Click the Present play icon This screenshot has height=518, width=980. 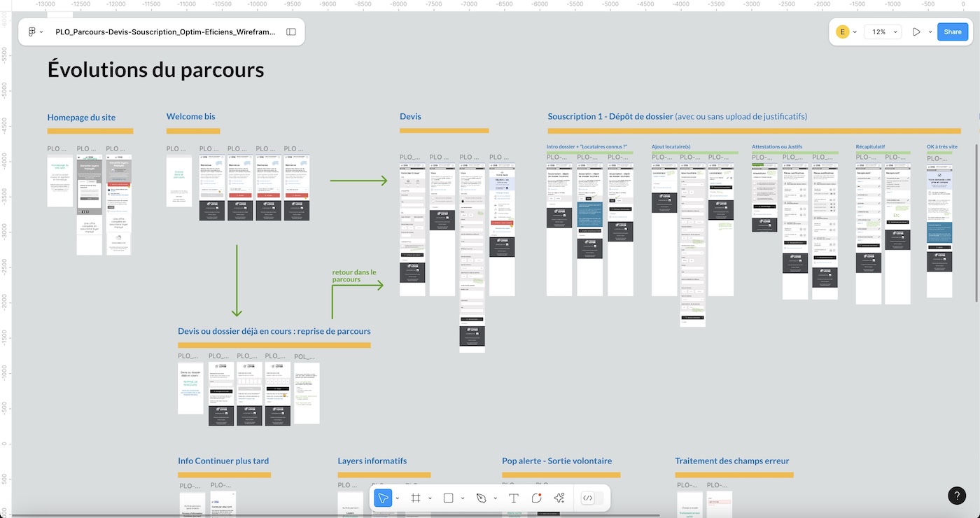click(x=916, y=32)
